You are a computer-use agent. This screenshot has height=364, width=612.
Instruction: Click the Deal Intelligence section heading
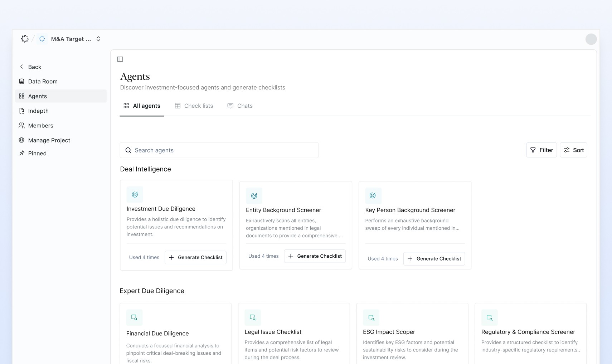coord(146,169)
